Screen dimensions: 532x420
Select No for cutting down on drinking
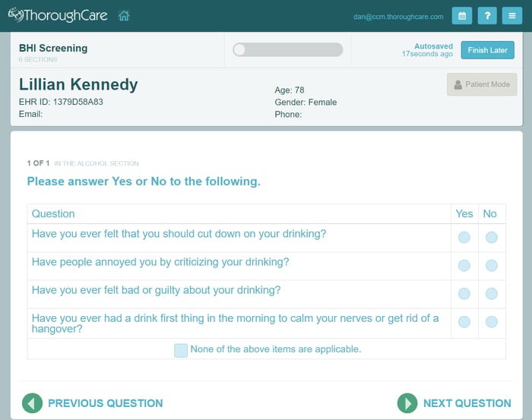[491, 238]
